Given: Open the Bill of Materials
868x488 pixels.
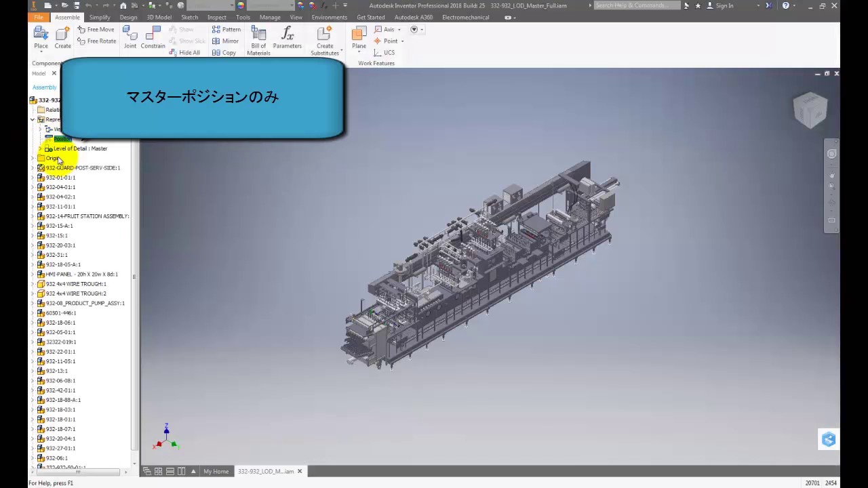Looking at the screenshot, I should (x=258, y=41).
